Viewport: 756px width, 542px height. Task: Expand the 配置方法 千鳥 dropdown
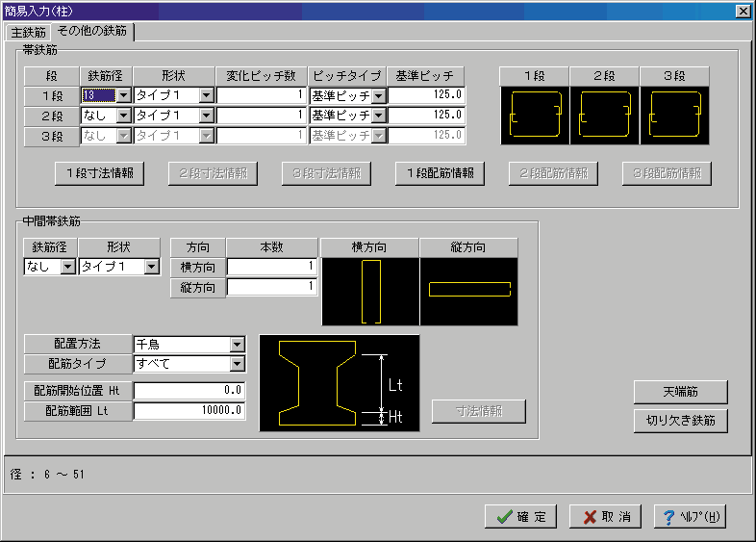pos(237,345)
